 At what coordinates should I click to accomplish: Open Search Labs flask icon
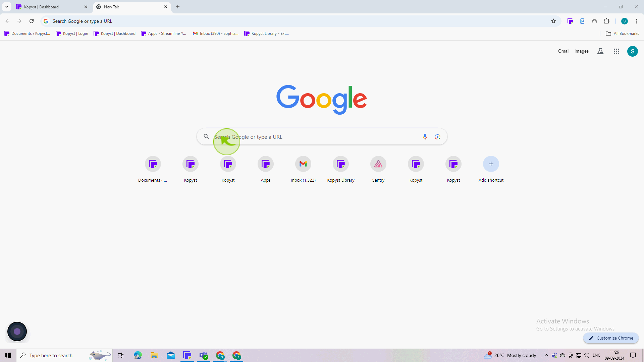pos(600,51)
